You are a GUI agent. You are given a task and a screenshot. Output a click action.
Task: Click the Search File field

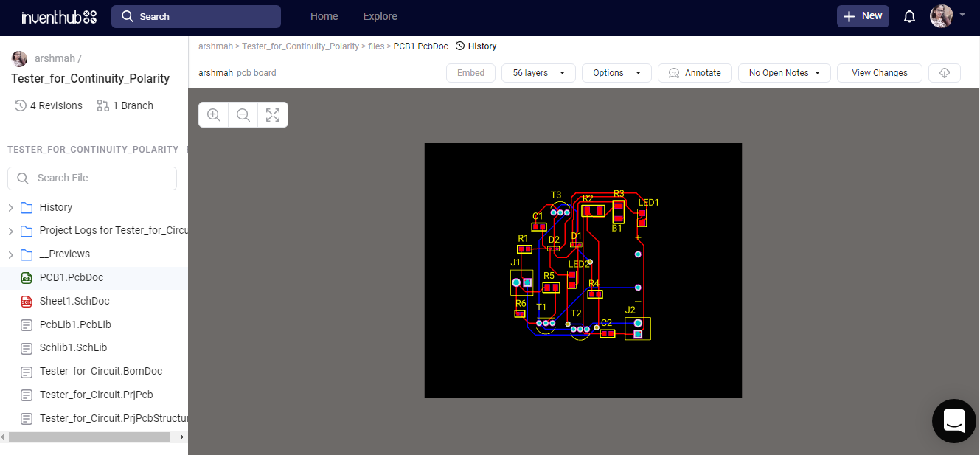(x=92, y=178)
